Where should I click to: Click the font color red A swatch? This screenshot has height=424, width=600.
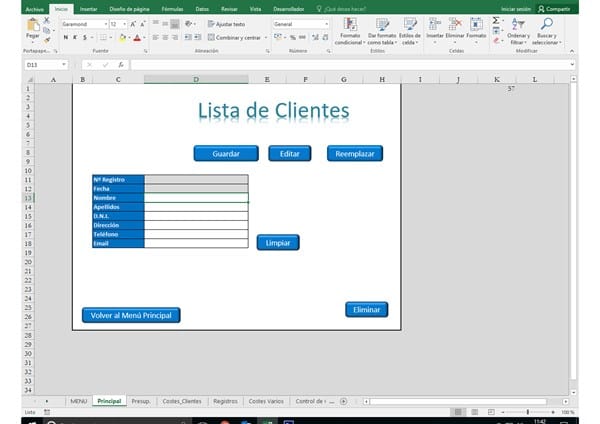[136, 37]
